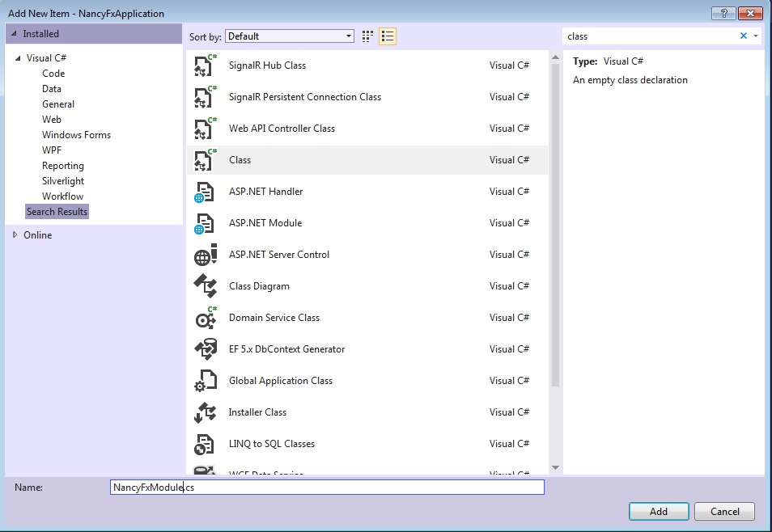
Task: Open the Sort by Default dropdown
Action: [290, 36]
